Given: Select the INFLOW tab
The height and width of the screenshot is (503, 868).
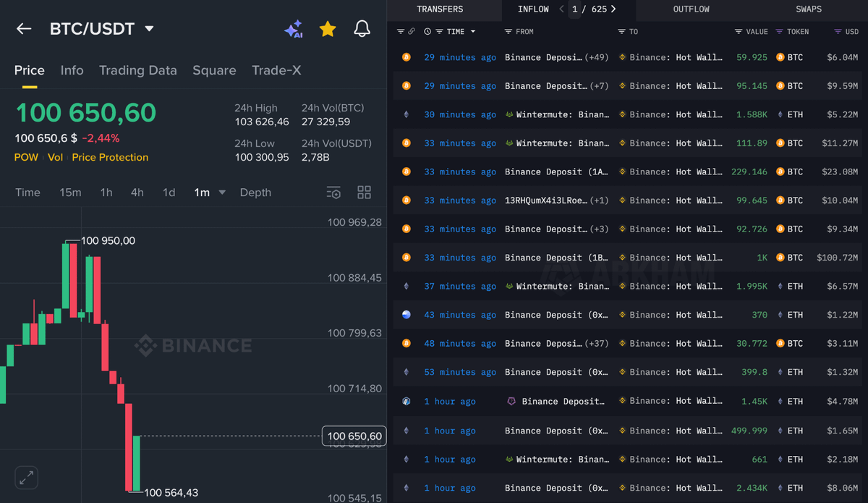Looking at the screenshot, I should pyautogui.click(x=533, y=9).
